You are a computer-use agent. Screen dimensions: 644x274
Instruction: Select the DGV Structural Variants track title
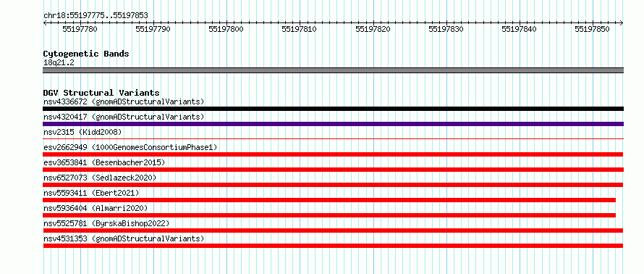101,93
